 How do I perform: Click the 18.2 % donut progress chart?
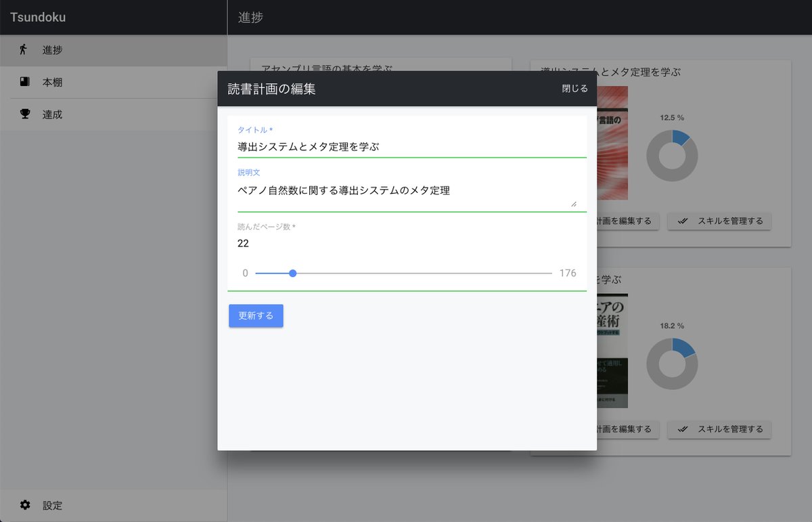pyautogui.click(x=673, y=364)
